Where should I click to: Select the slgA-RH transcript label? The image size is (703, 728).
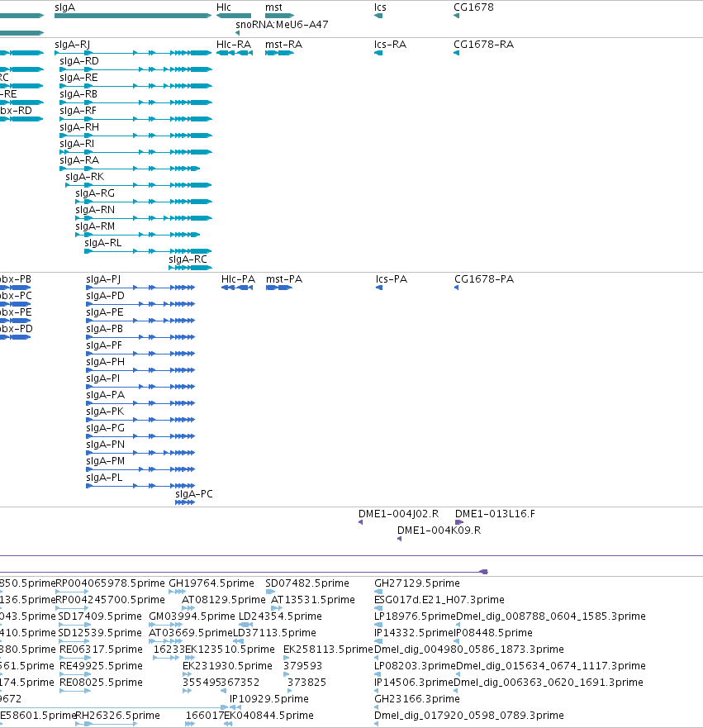click(79, 127)
